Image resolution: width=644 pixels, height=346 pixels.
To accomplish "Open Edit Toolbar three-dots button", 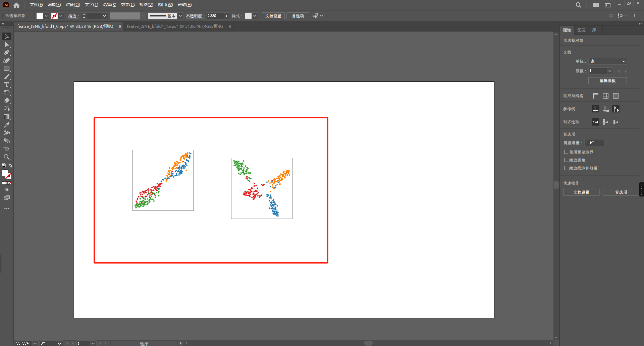I will pyautogui.click(x=7, y=209).
